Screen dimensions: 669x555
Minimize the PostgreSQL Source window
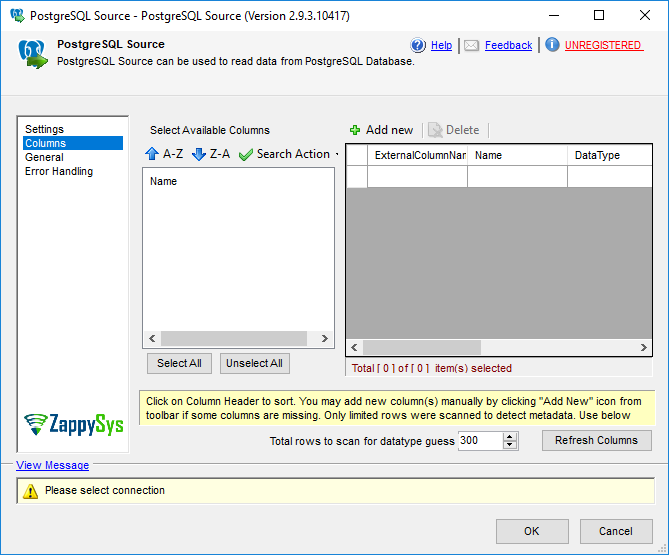click(x=554, y=15)
